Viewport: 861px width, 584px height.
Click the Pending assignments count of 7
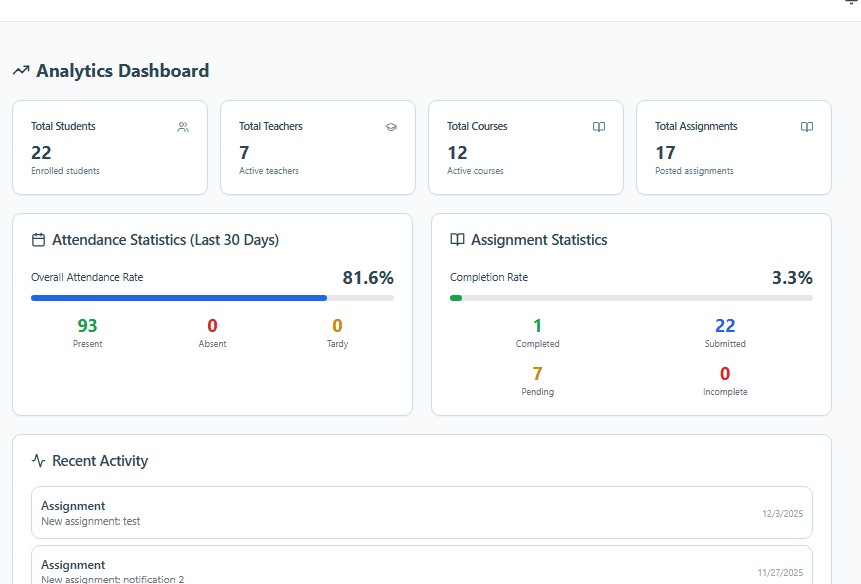click(537, 373)
